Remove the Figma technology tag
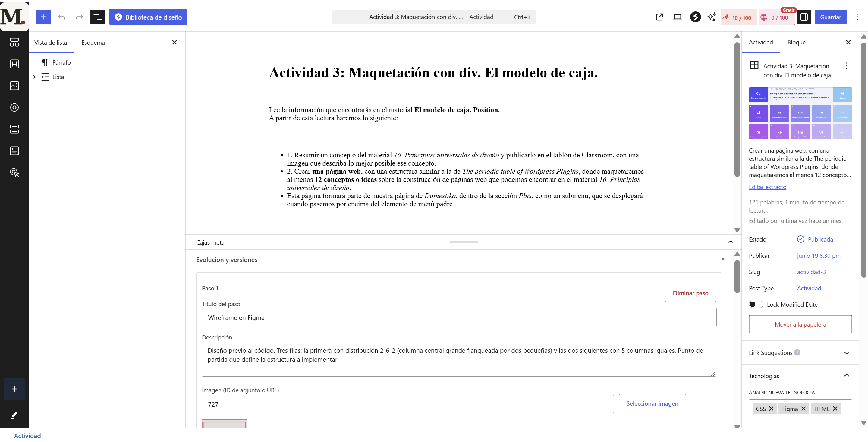Image resolution: width=868 pixels, height=442 pixels. pyautogui.click(x=803, y=408)
